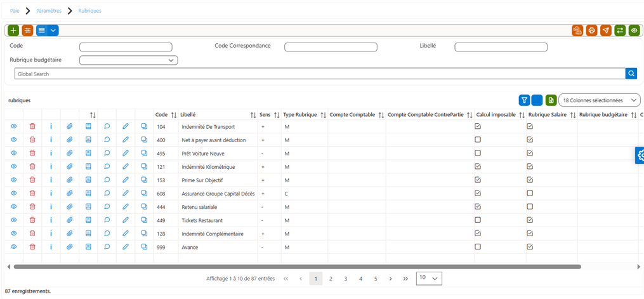
Task: Toggle Calcul imposable for Retenu salariale
Action: point(478,206)
